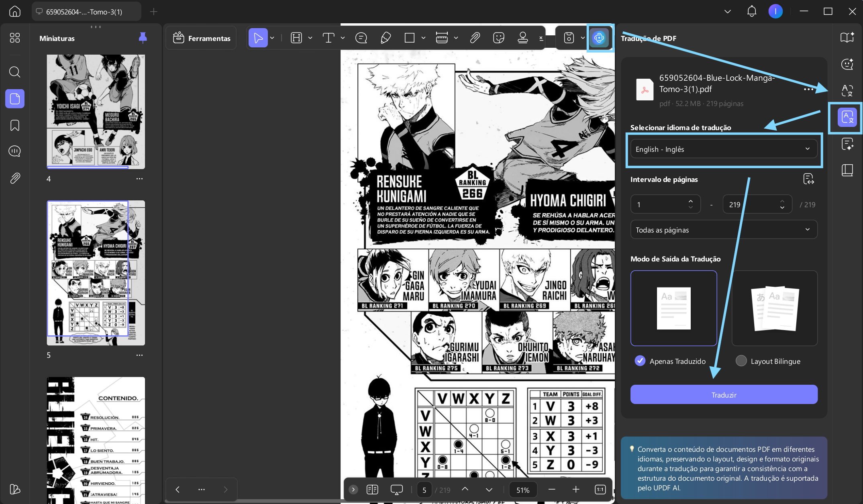863x504 pixels.
Task: Select the cursor selection tool
Action: 258,38
